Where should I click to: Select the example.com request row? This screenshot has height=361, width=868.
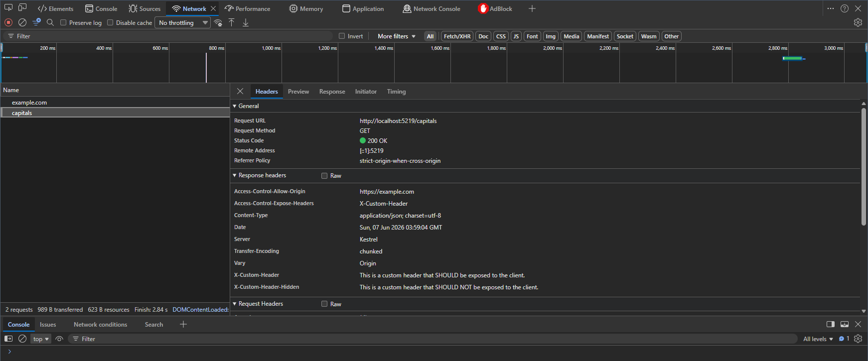coord(115,102)
